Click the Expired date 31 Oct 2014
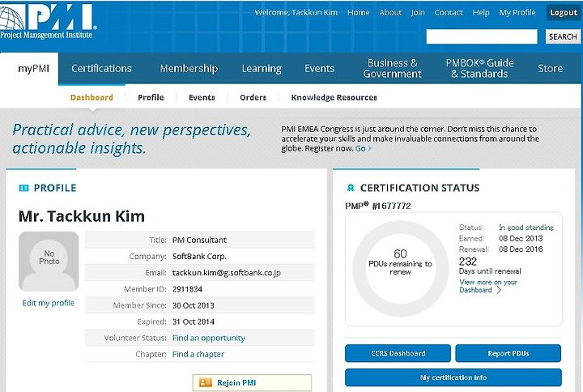Image resolution: width=583 pixels, height=392 pixels. 194,322
